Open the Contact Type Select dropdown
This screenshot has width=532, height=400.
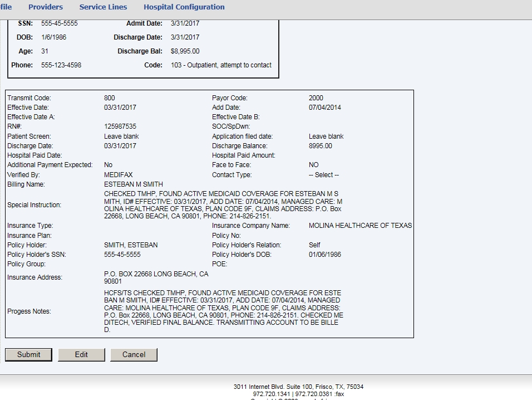click(x=323, y=175)
